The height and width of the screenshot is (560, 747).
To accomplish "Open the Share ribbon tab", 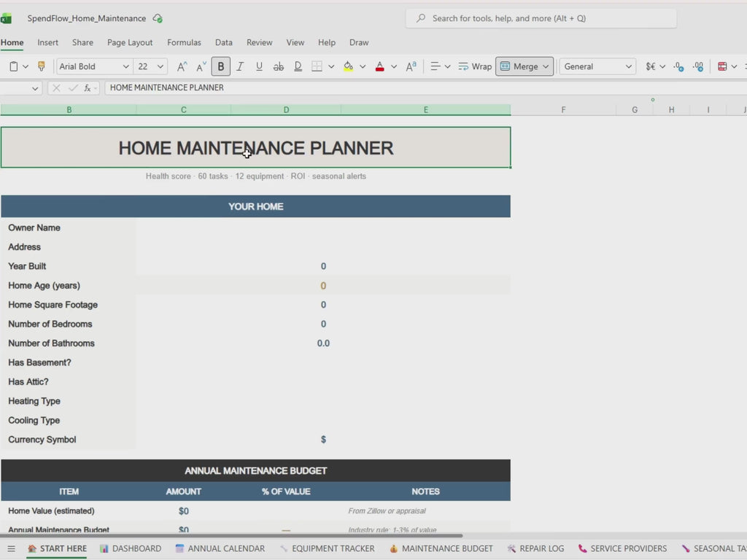I will (82, 42).
